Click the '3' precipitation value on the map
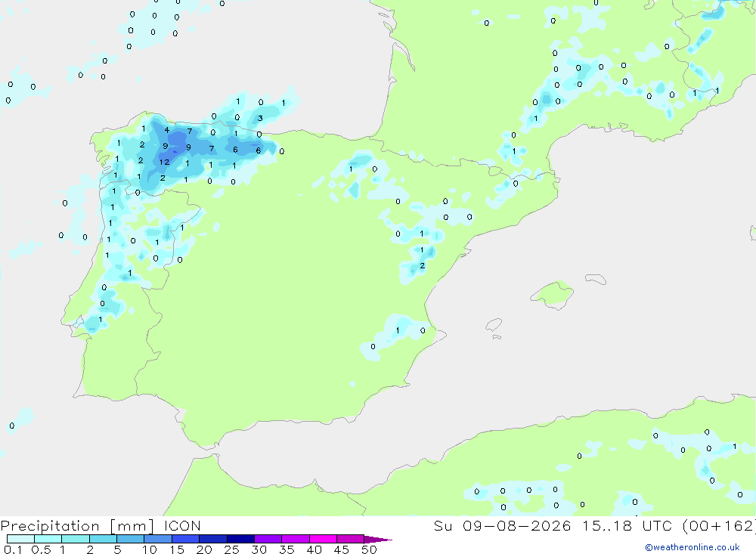Viewport: 756px width, 554px height. click(x=260, y=118)
